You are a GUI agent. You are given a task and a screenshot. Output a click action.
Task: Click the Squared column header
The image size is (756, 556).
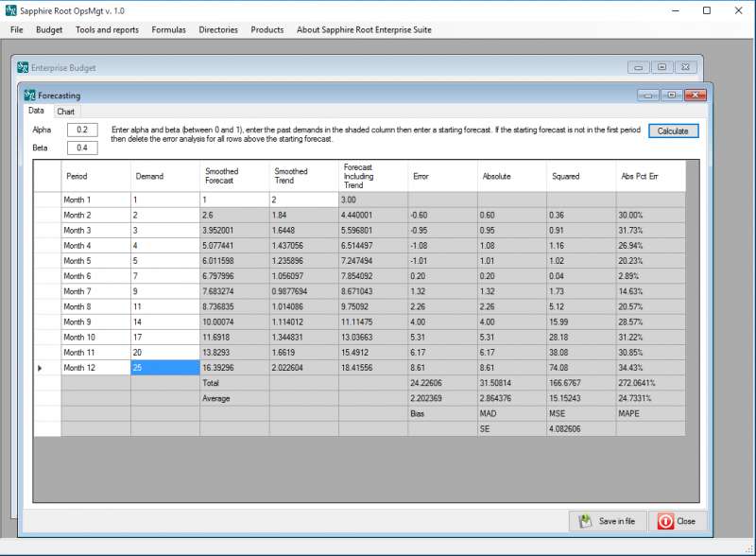click(x=581, y=176)
